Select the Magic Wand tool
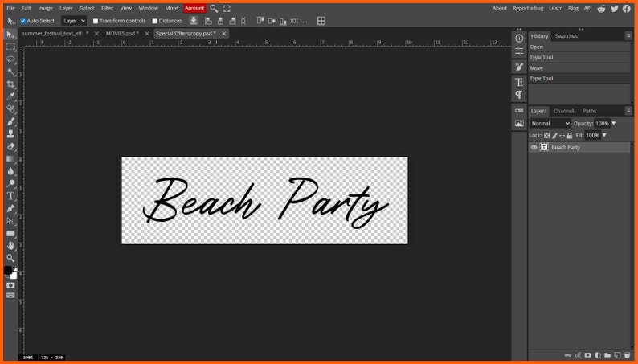The height and width of the screenshot is (364, 638). [x=11, y=72]
